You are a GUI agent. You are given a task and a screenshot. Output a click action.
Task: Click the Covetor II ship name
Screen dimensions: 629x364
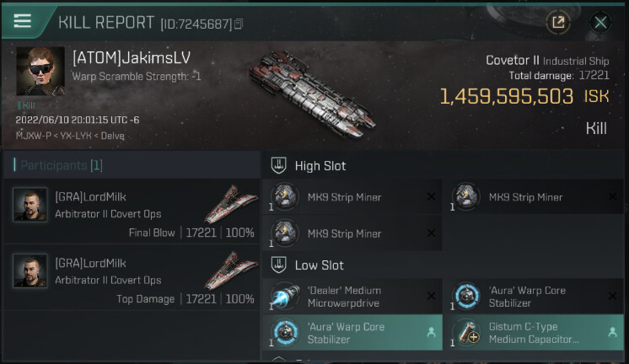coord(512,61)
